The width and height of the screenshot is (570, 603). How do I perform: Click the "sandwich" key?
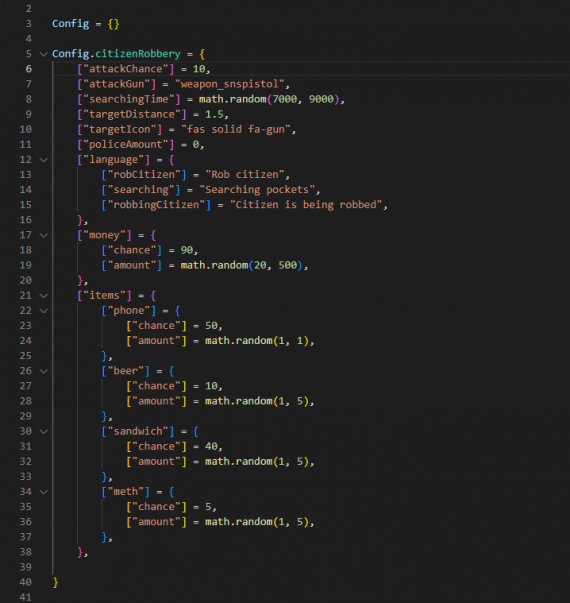[138, 431]
